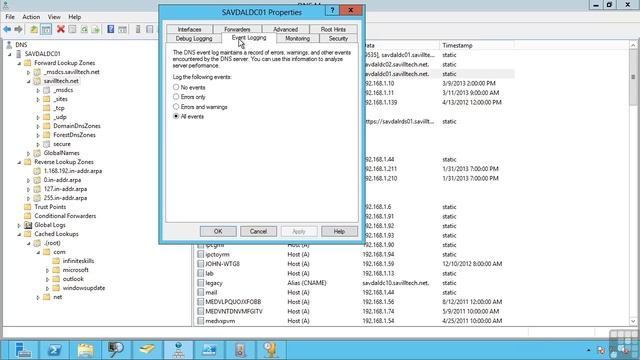Open the File menu

pyautogui.click(x=10, y=17)
